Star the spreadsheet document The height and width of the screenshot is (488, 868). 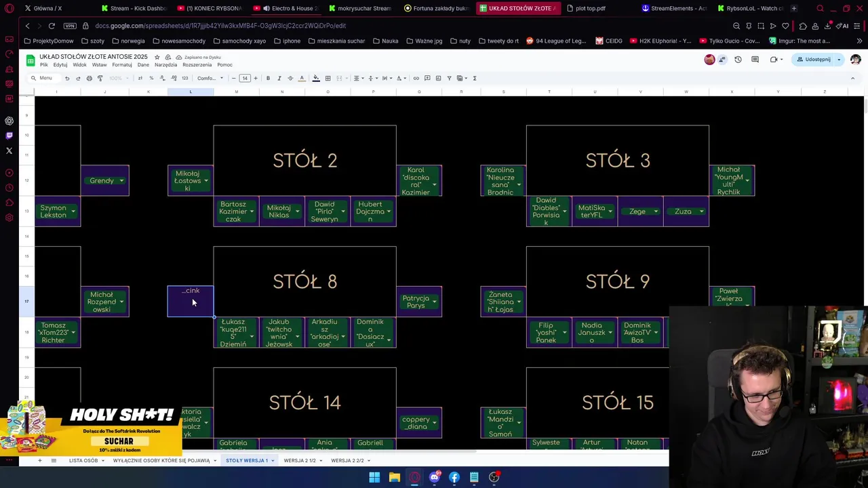click(157, 57)
